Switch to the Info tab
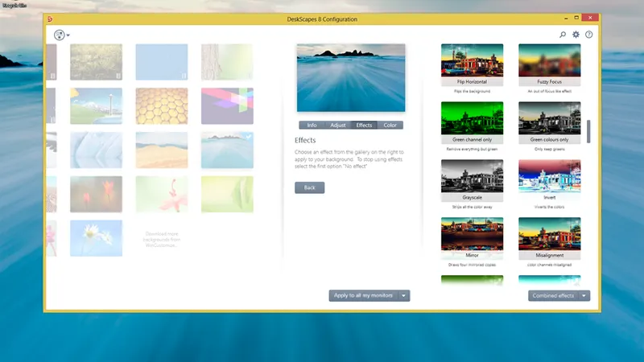Viewport: 644px width, 362px height. coord(312,125)
